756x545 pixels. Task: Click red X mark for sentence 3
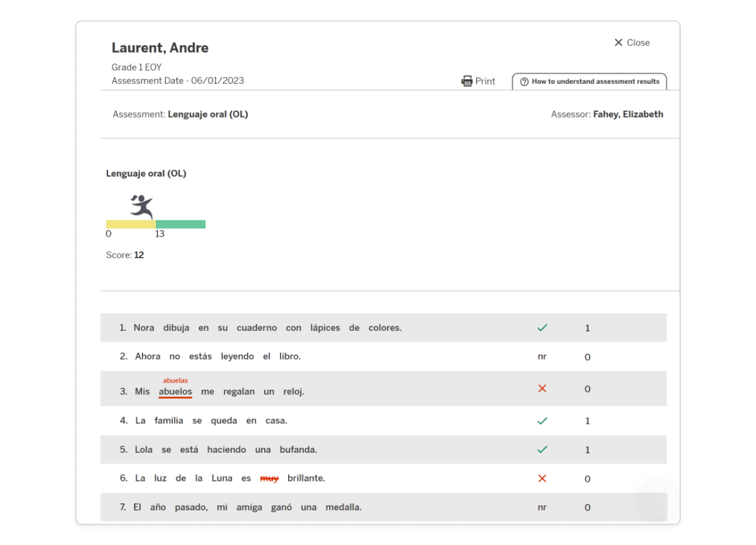tap(542, 388)
